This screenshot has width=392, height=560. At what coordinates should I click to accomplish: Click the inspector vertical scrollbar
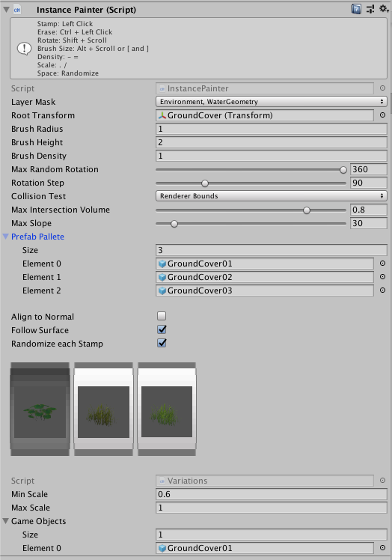tap(391, 103)
